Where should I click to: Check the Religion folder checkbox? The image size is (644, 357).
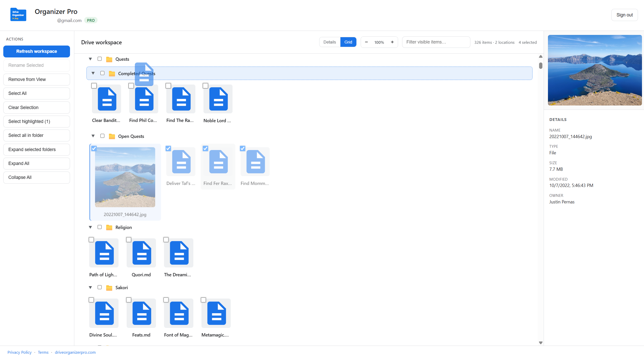click(100, 227)
